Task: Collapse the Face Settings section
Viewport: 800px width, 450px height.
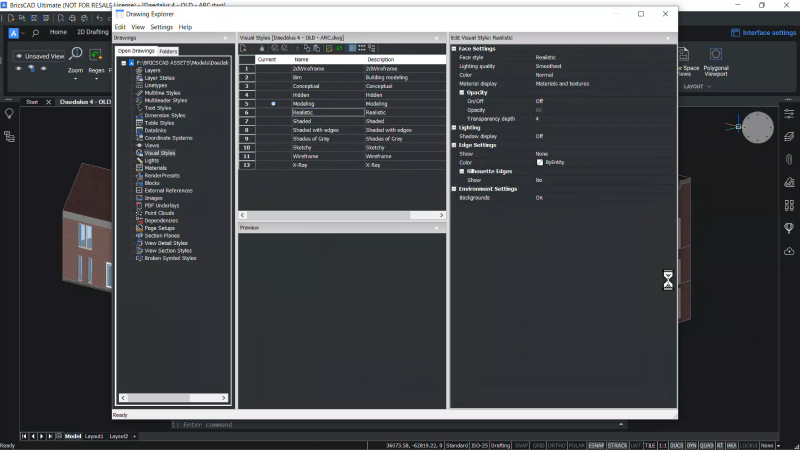Action: click(454, 48)
